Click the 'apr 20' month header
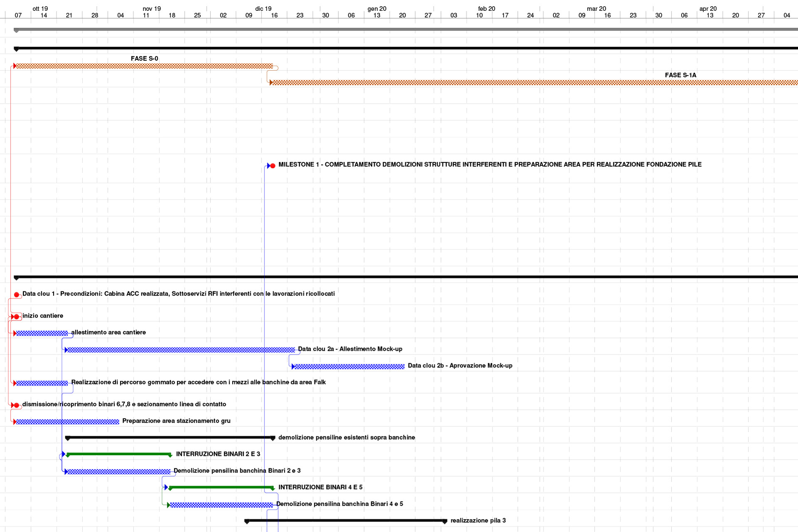The height and width of the screenshot is (532, 798). [708, 9]
